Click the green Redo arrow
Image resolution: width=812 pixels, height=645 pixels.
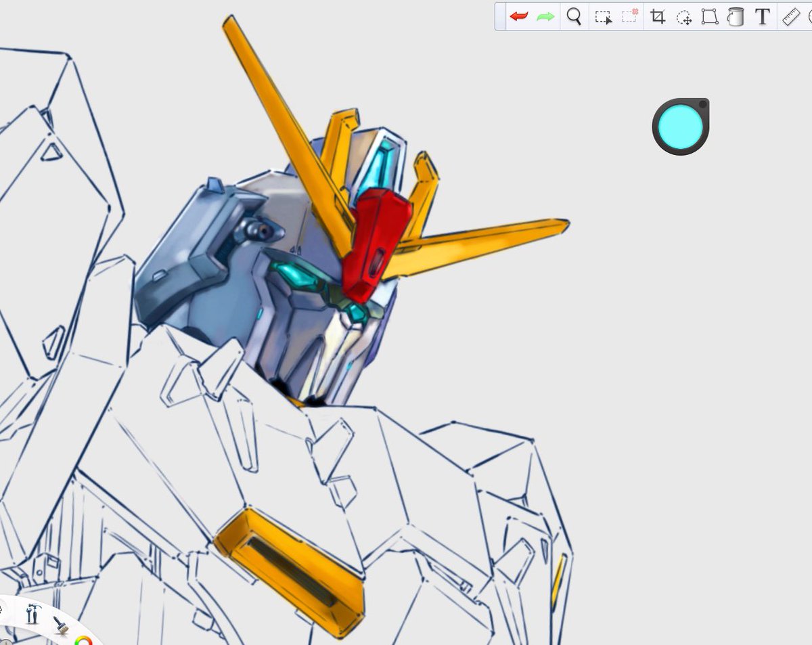(545, 16)
